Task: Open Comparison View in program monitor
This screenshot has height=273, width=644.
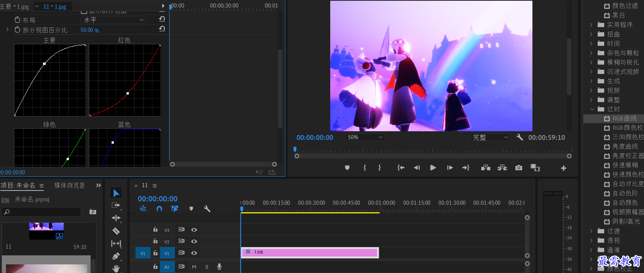Action: coord(535,168)
